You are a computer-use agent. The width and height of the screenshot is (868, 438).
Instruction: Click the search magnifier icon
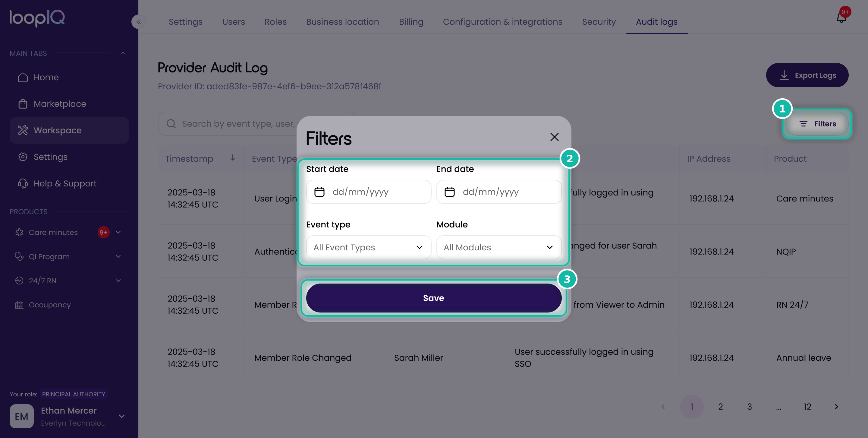pos(171,124)
